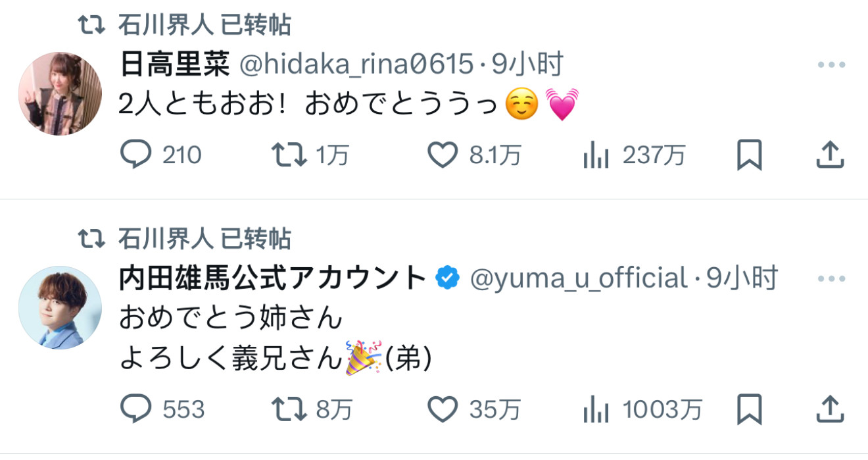
Task: Reply to 日高里菜's post
Action: click(136, 155)
